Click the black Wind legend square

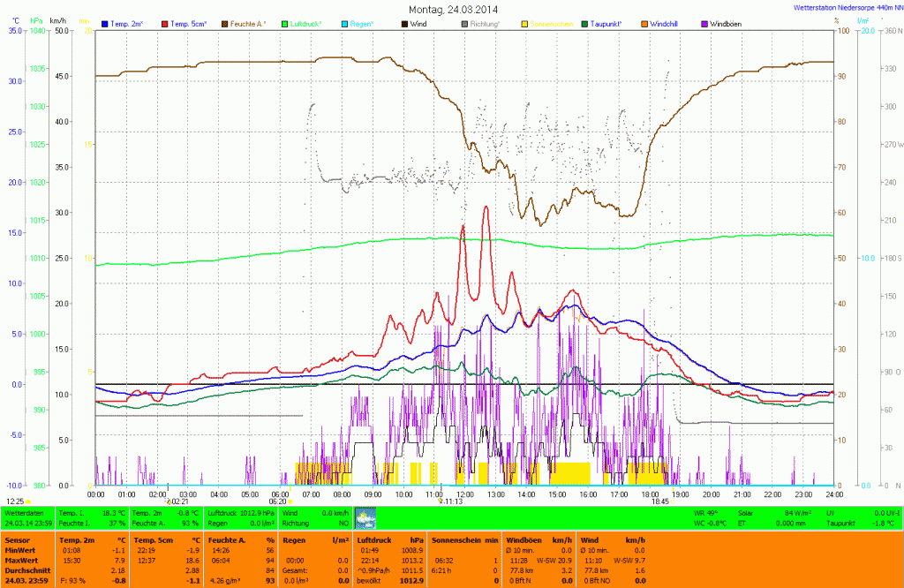[x=405, y=24]
